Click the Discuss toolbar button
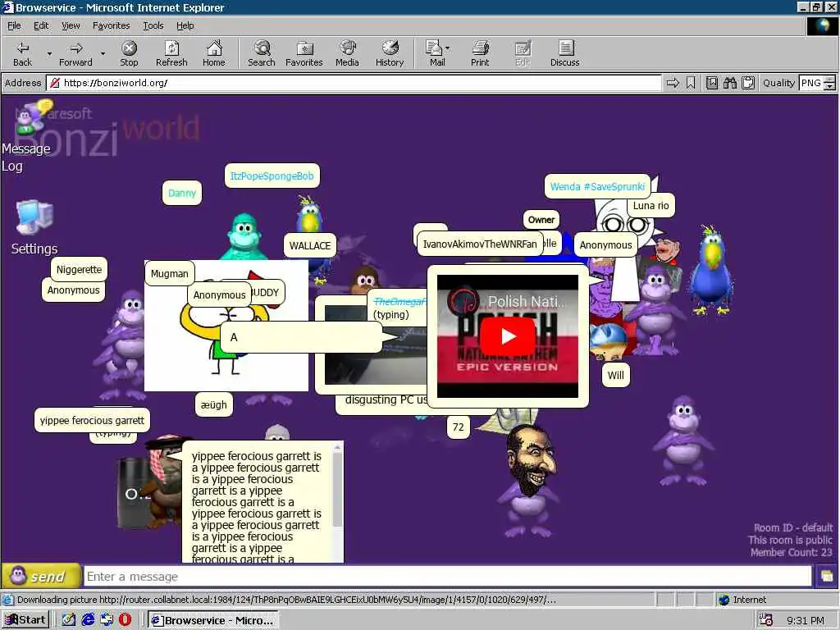 point(564,53)
